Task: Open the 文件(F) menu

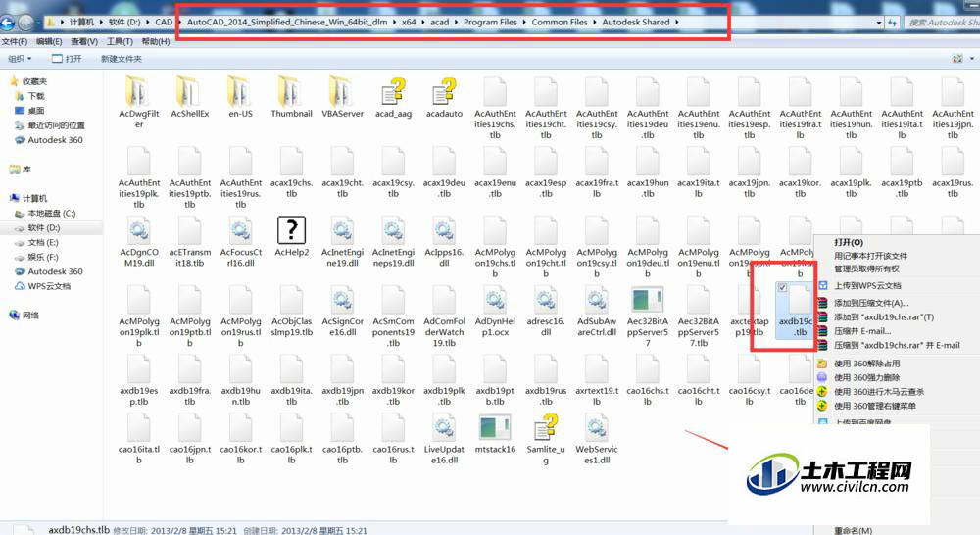Action: (x=15, y=41)
